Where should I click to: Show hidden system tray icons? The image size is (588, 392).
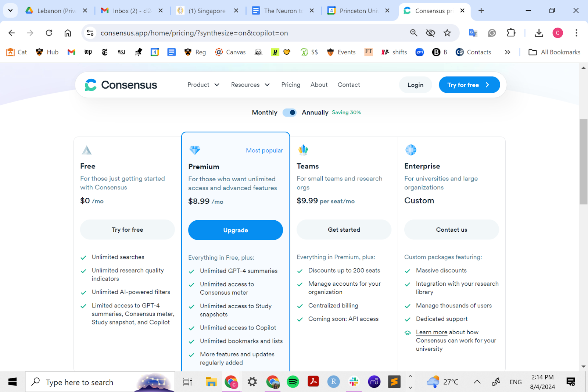click(x=477, y=382)
